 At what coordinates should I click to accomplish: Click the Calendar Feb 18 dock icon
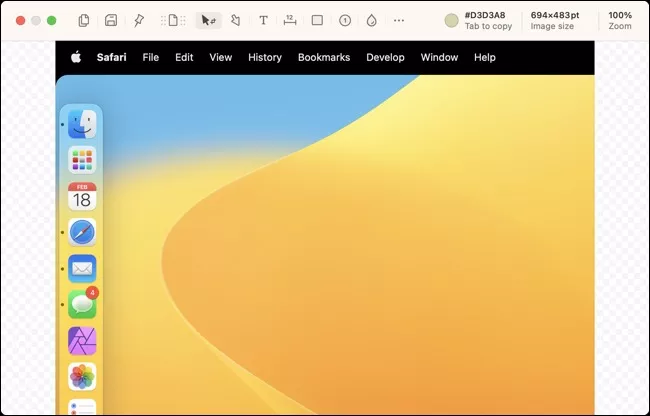coord(82,196)
